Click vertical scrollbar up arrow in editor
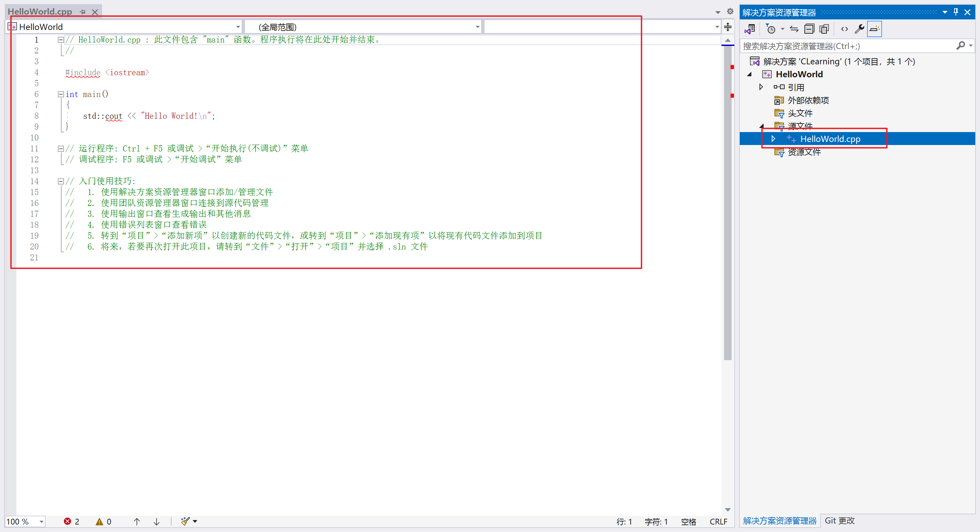This screenshot has width=980, height=532. click(x=728, y=40)
